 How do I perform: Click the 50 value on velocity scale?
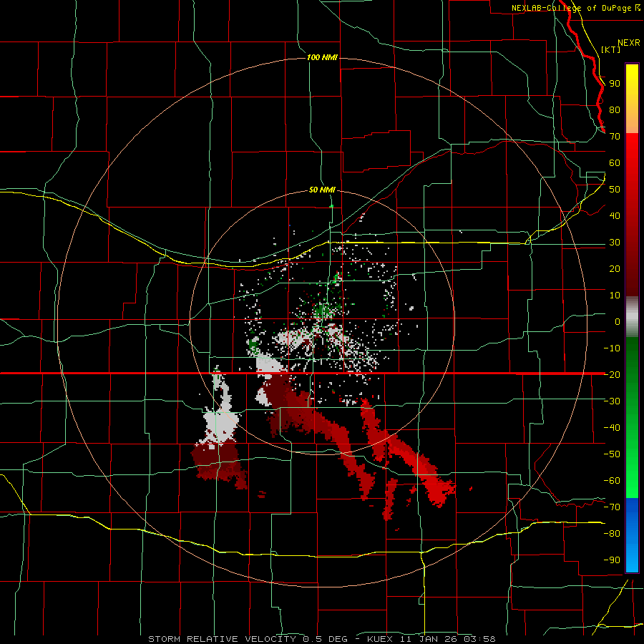tap(615, 190)
